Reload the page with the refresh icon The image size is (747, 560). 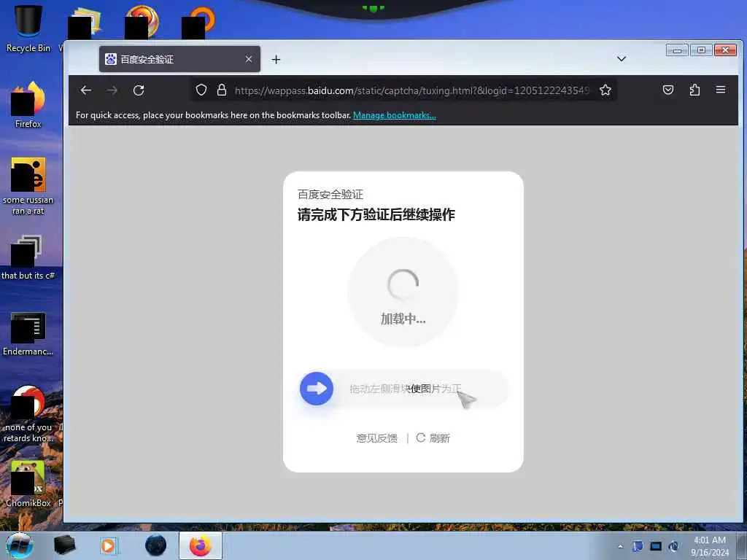139,90
